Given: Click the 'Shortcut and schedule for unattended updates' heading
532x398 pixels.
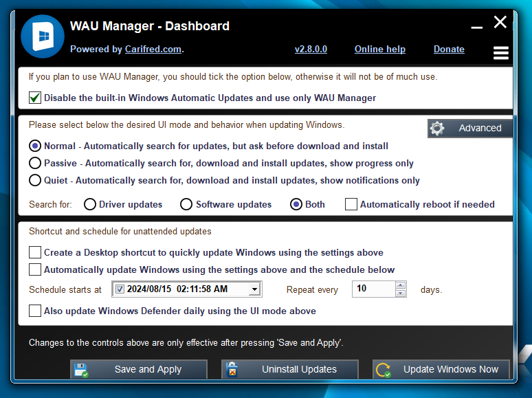Looking at the screenshot, I should coord(120,232).
